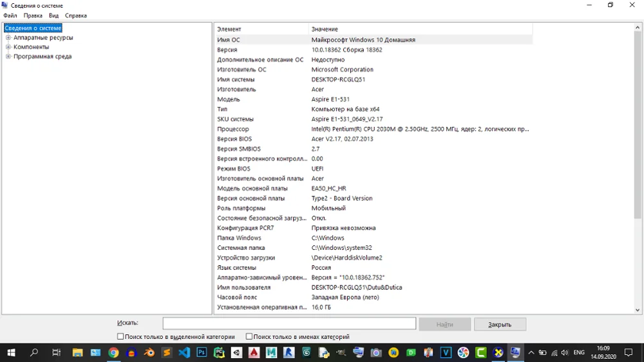Open the Справка menu
The image size is (644, 362).
pyautogui.click(x=76, y=15)
